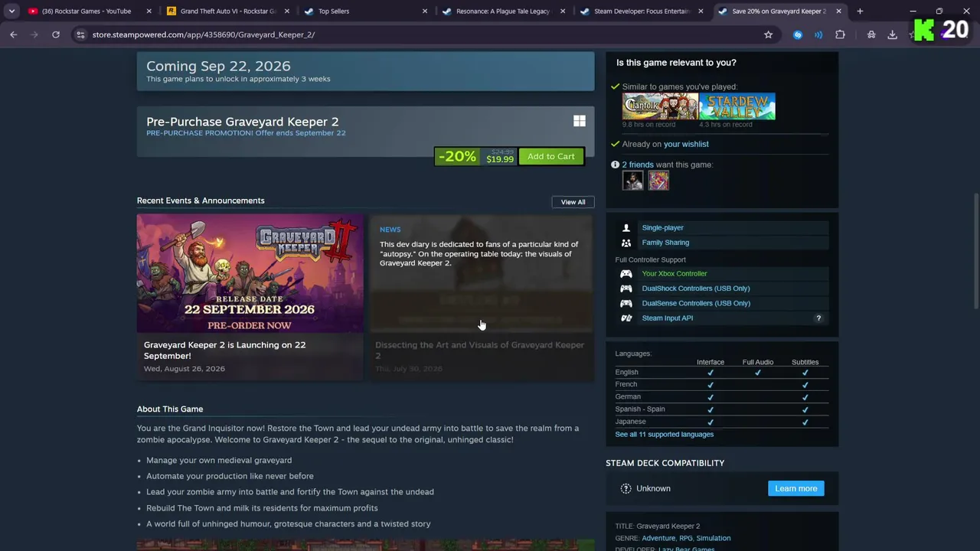Open your wishlist link
This screenshot has width=980, height=551.
[x=686, y=144]
